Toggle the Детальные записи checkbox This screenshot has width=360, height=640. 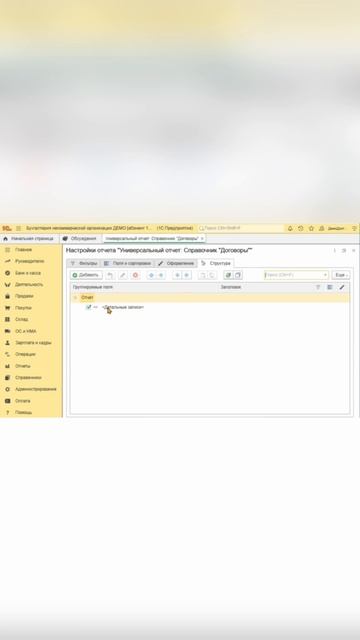click(88, 307)
